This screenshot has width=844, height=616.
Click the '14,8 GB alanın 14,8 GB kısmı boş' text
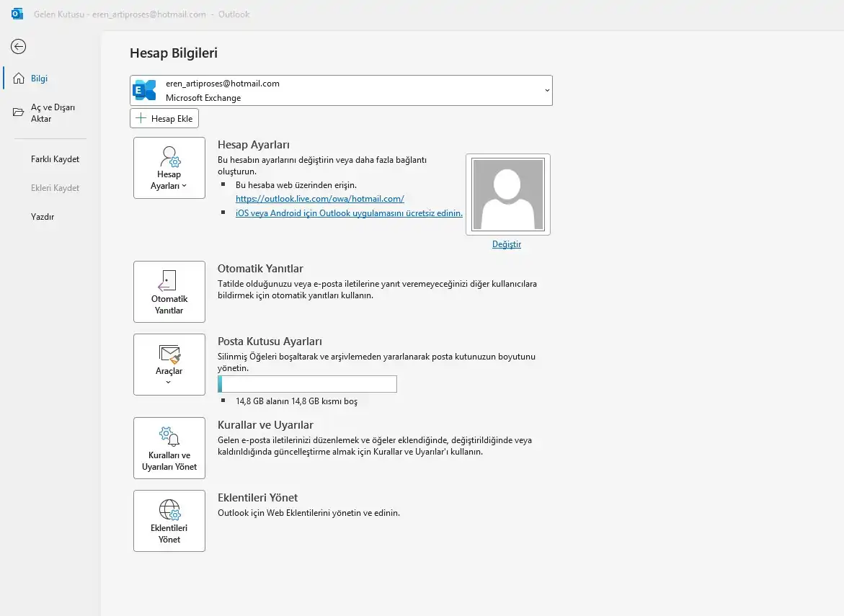(x=296, y=401)
